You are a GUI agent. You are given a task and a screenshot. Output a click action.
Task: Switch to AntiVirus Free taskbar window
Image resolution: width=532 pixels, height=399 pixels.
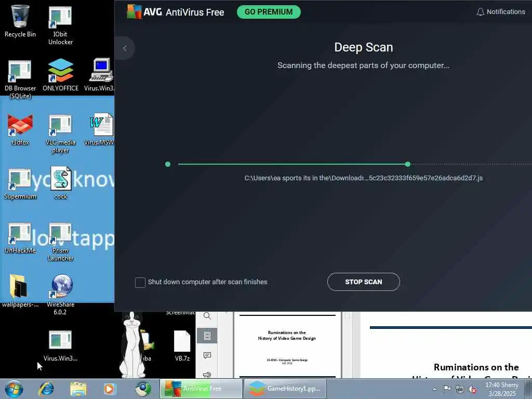coord(201,389)
